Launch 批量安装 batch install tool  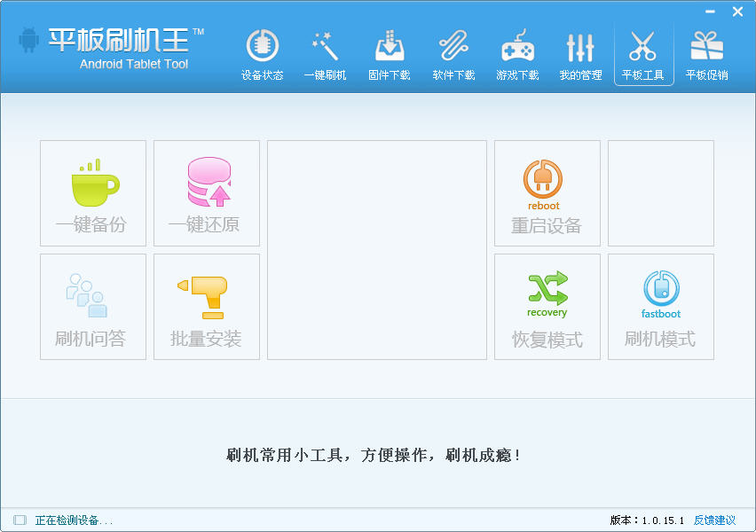tap(207, 307)
